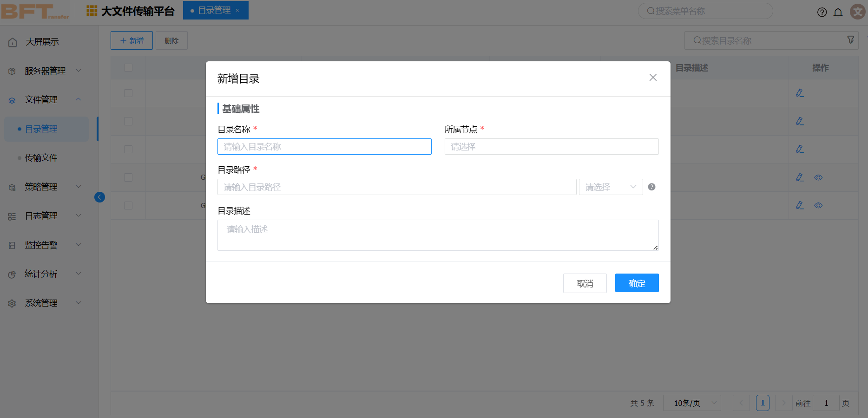
Task: Open the 所属节点 select dropdown
Action: pyautogui.click(x=551, y=147)
